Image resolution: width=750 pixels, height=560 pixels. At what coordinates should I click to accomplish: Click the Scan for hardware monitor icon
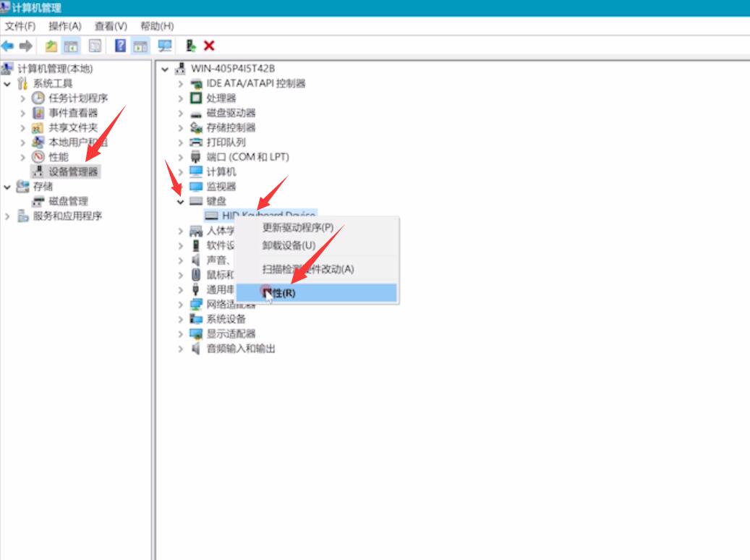click(165, 46)
